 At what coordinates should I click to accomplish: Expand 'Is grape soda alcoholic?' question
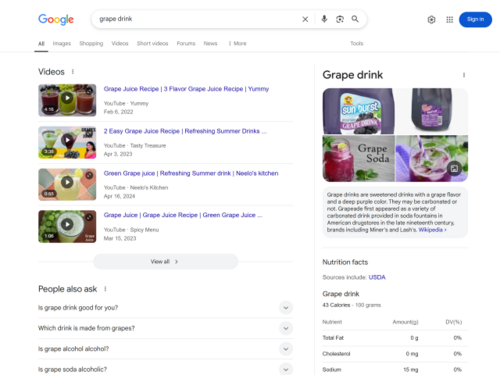pos(165,369)
